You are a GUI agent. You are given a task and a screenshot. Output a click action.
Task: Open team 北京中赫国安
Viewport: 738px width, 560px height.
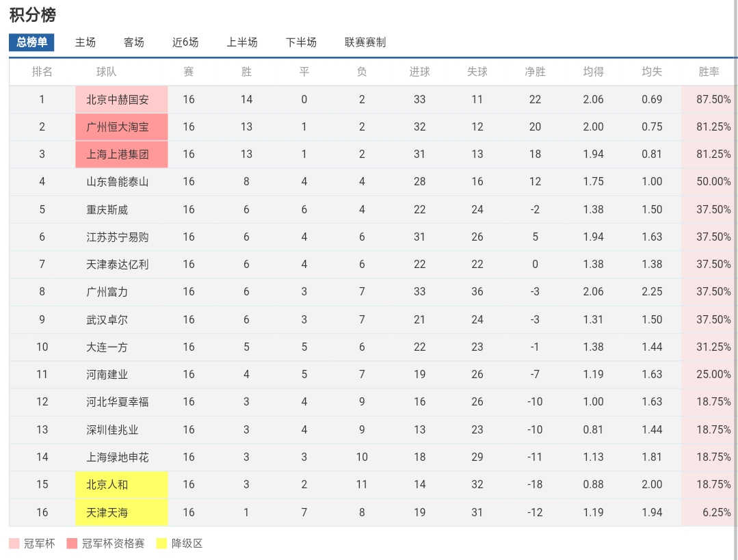point(117,100)
